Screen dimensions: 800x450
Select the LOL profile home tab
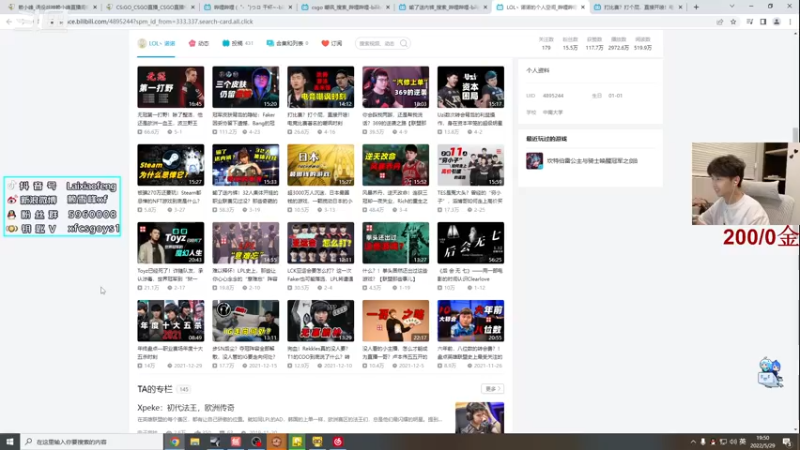tap(157, 43)
